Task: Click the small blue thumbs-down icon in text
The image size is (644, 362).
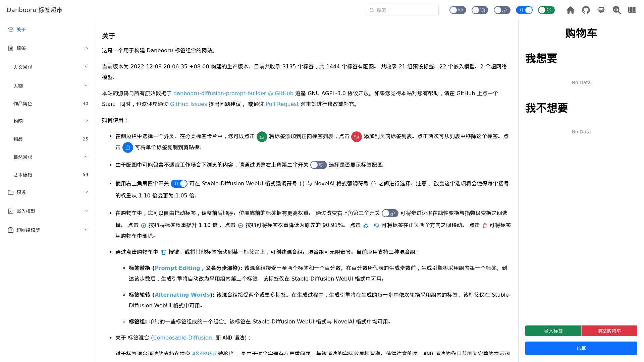Action: click(377, 226)
